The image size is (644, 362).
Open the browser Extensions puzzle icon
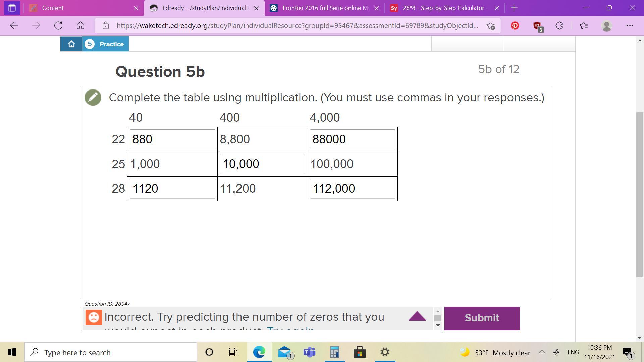(x=559, y=26)
